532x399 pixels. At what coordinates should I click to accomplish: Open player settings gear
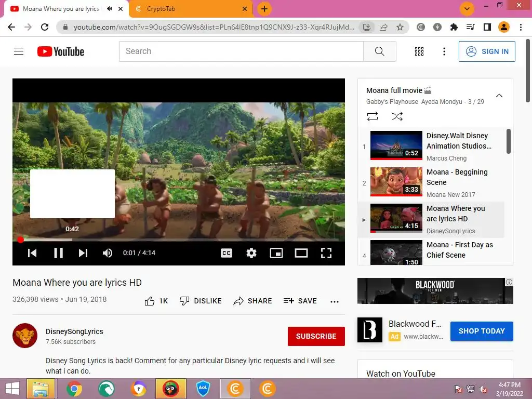click(x=251, y=253)
